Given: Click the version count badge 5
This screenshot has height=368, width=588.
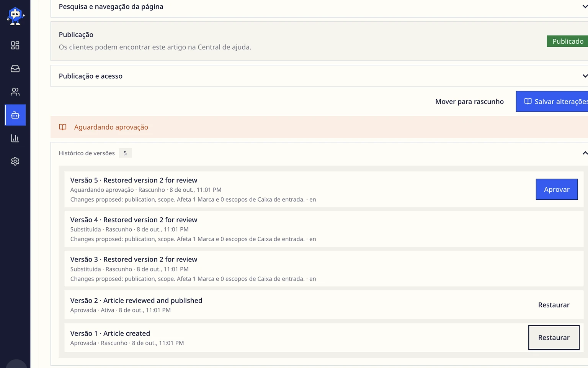Looking at the screenshot, I should 125,153.
